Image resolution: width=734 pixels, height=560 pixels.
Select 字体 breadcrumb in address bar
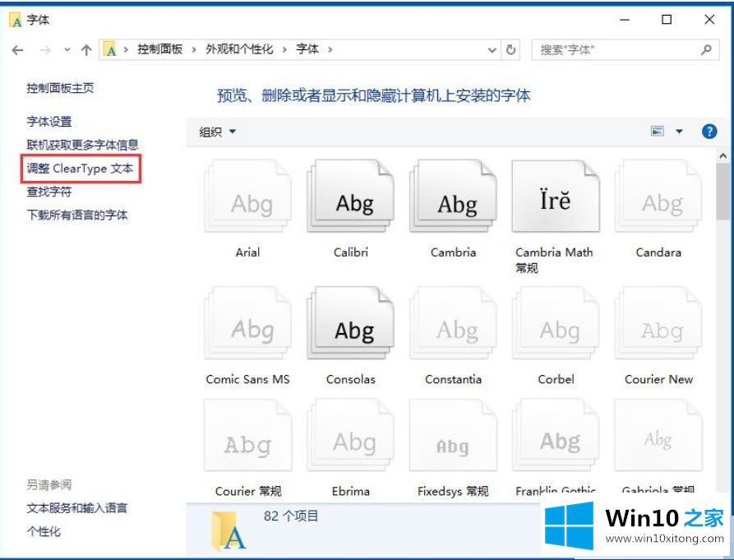click(x=307, y=49)
